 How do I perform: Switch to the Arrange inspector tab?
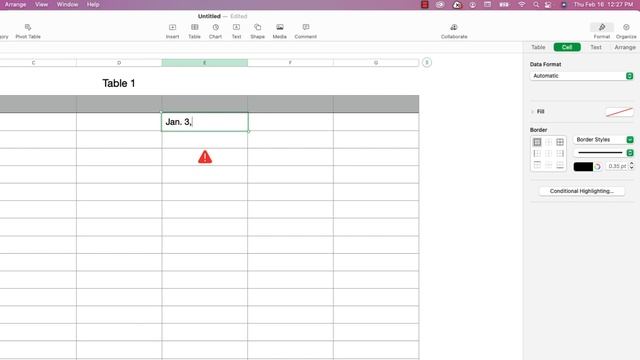[625, 47]
